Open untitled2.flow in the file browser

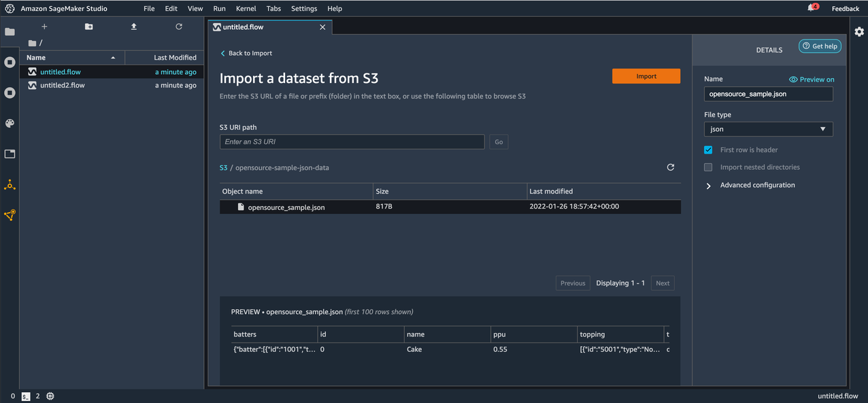click(x=112, y=86)
